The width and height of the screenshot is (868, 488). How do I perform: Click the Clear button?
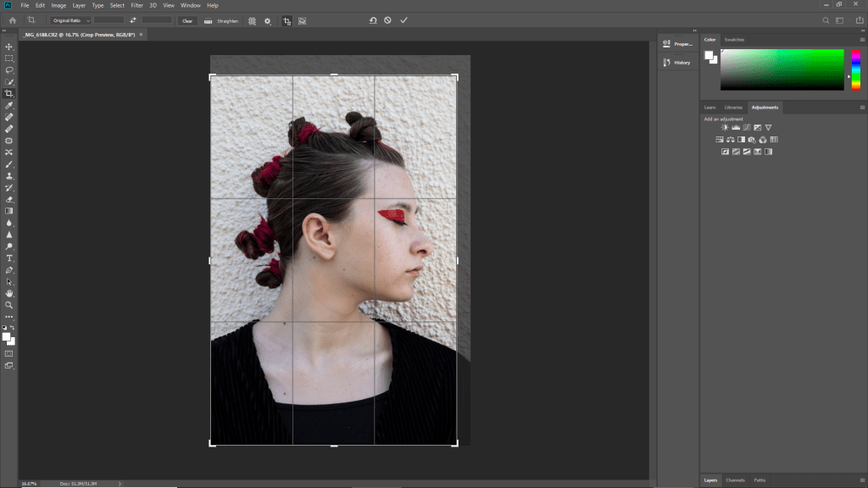[x=187, y=20]
